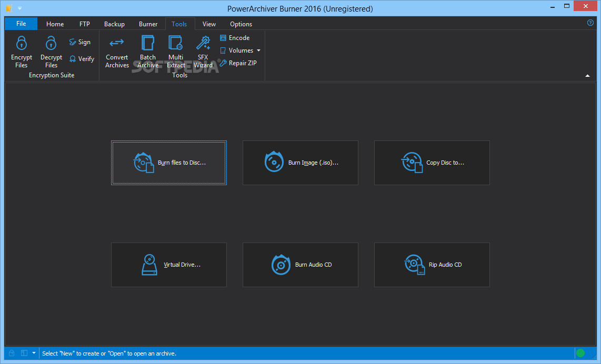Open Decrypt Files tool
Image resolution: width=601 pixels, height=364 pixels.
[51, 52]
